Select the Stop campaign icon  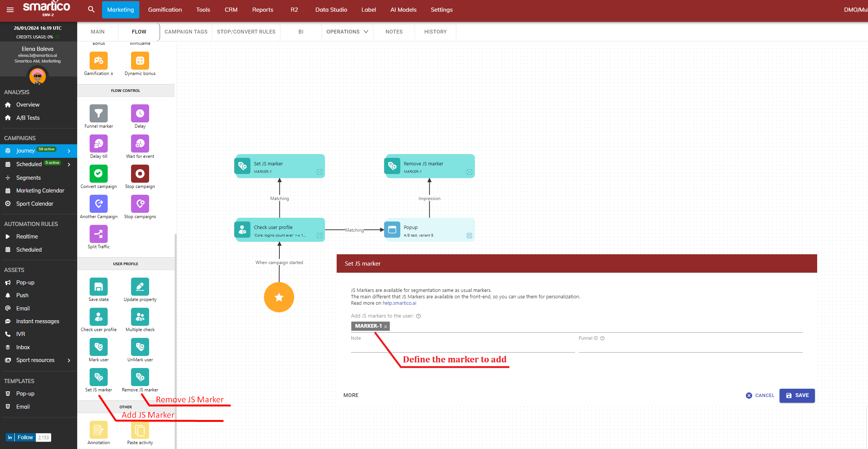(x=140, y=174)
